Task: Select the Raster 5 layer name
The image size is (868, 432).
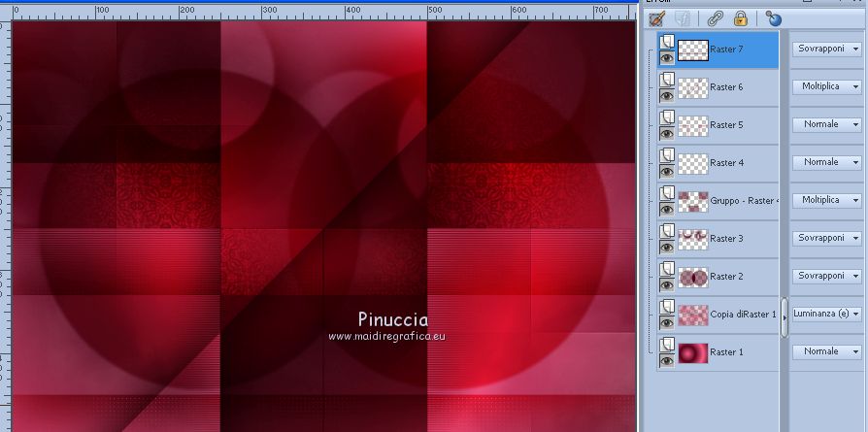Action: (x=726, y=125)
